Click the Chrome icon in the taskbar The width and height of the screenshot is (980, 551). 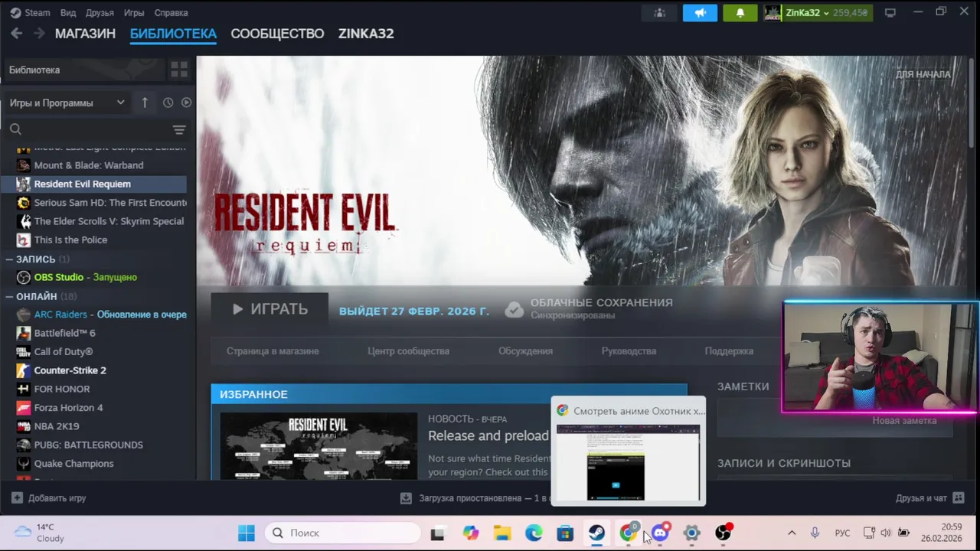[x=628, y=533]
